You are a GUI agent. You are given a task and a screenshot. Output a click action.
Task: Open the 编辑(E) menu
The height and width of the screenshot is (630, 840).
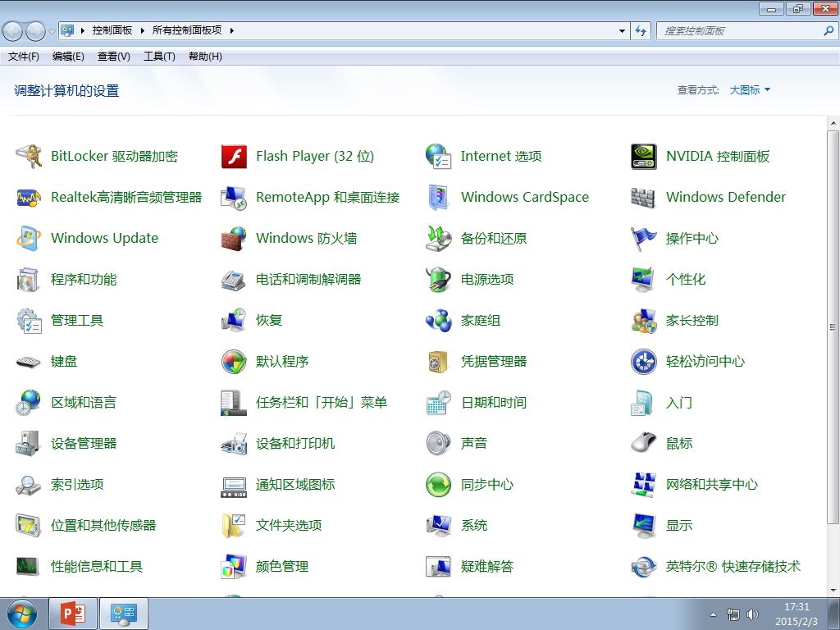(x=68, y=57)
